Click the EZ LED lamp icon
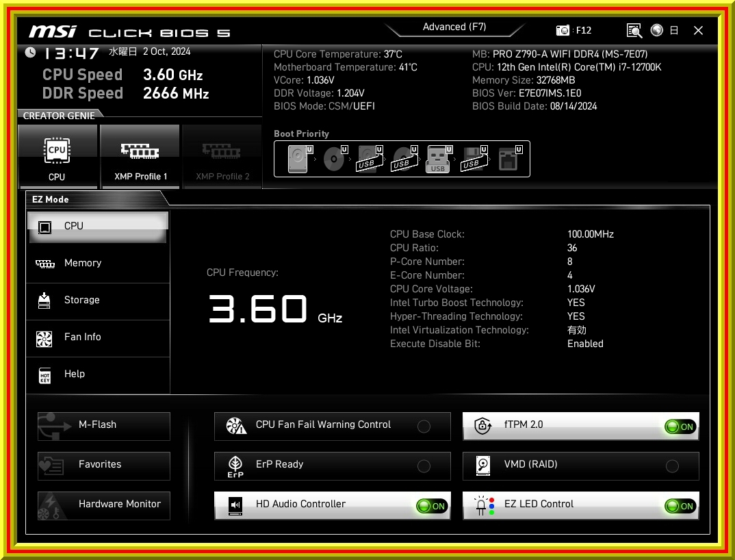The width and height of the screenshot is (735, 560). click(x=484, y=506)
